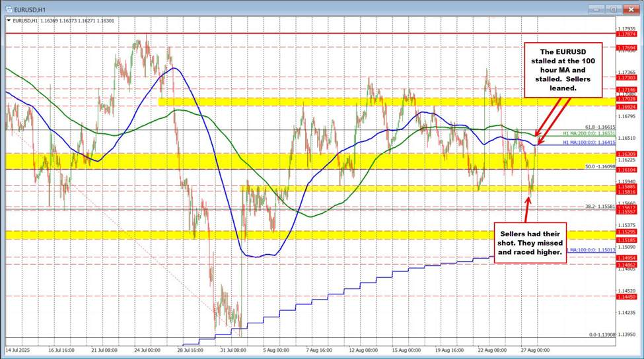
Task: Click price axis value 1.17935
Action: (x=627, y=29)
